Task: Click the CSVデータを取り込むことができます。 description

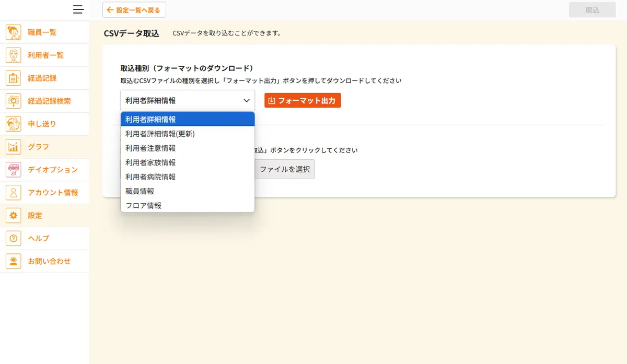Action: click(227, 33)
